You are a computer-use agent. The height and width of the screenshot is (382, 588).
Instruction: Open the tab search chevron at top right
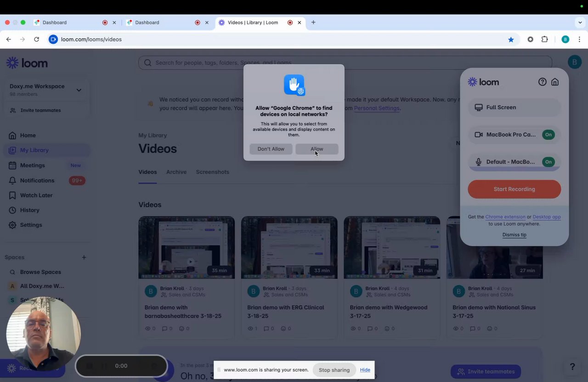(580, 23)
